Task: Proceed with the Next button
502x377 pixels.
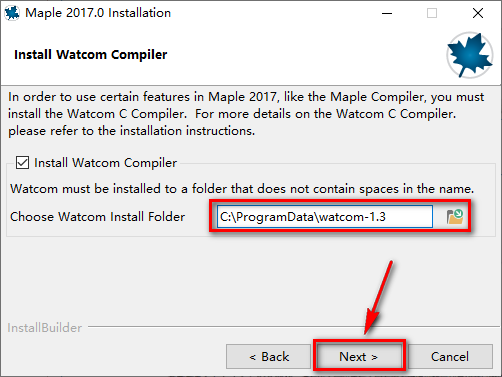Action: [359, 357]
